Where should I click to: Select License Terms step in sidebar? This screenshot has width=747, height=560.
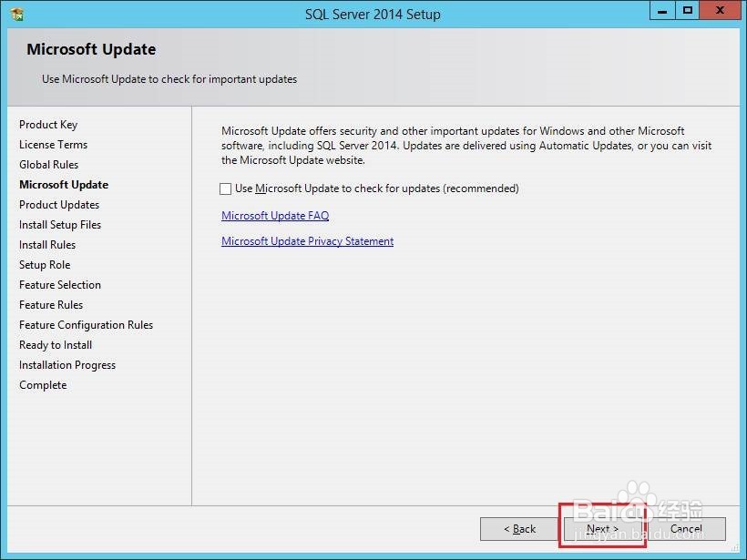[x=54, y=145]
